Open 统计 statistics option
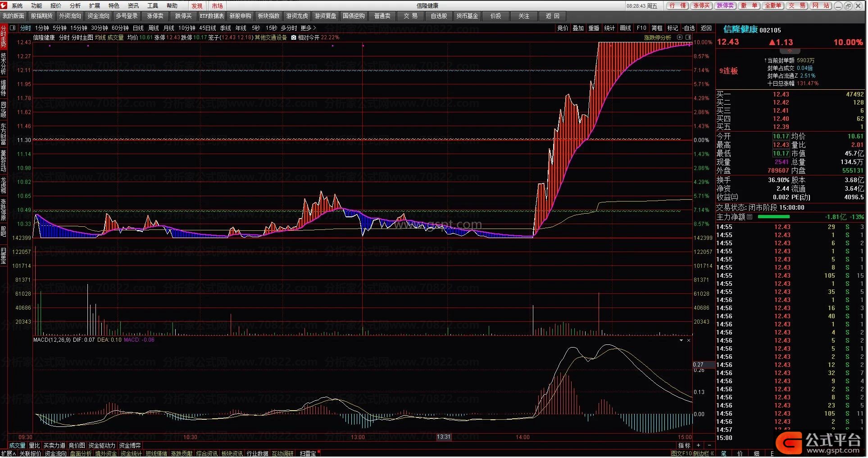The height and width of the screenshot is (458, 868). pos(609,28)
